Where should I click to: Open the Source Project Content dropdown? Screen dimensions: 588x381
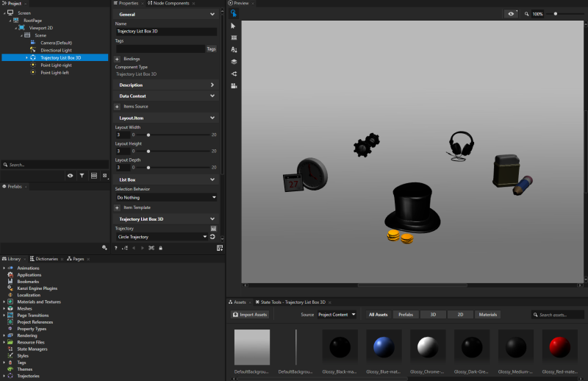point(337,314)
